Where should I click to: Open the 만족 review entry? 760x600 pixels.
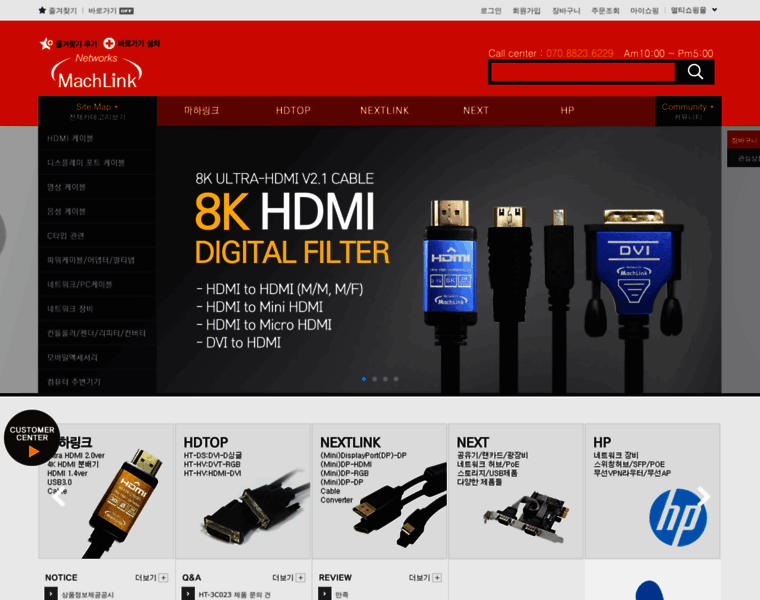click(x=342, y=595)
